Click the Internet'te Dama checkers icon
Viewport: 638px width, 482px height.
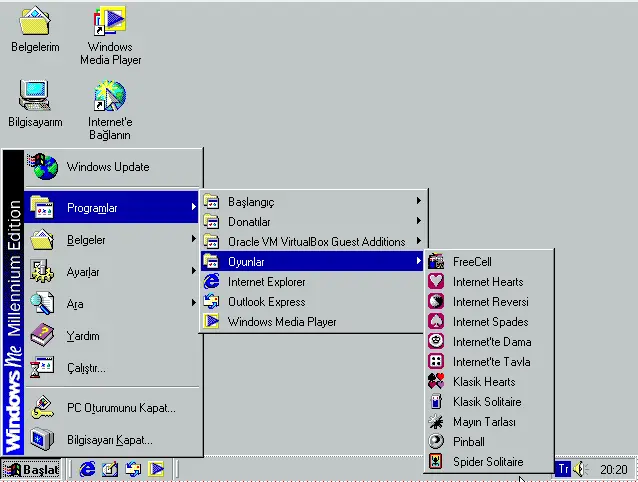click(x=436, y=341)
